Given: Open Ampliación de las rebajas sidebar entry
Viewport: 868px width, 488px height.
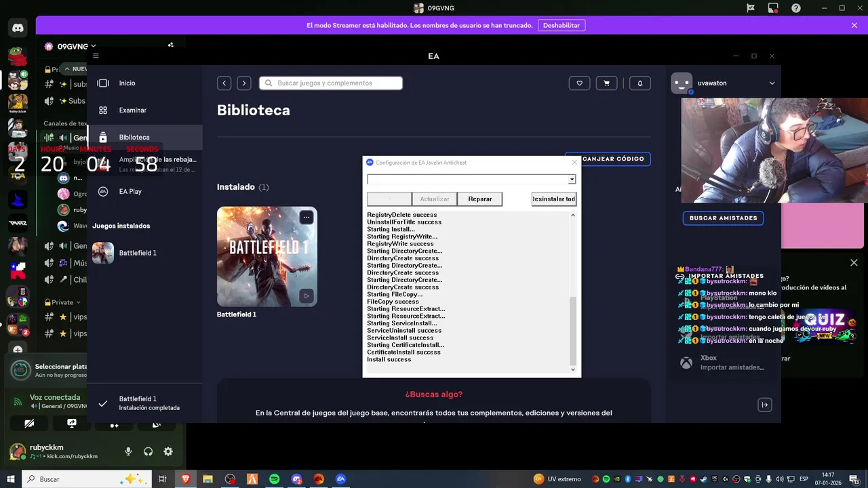Looking at the screenshot, I should (157, 164).
